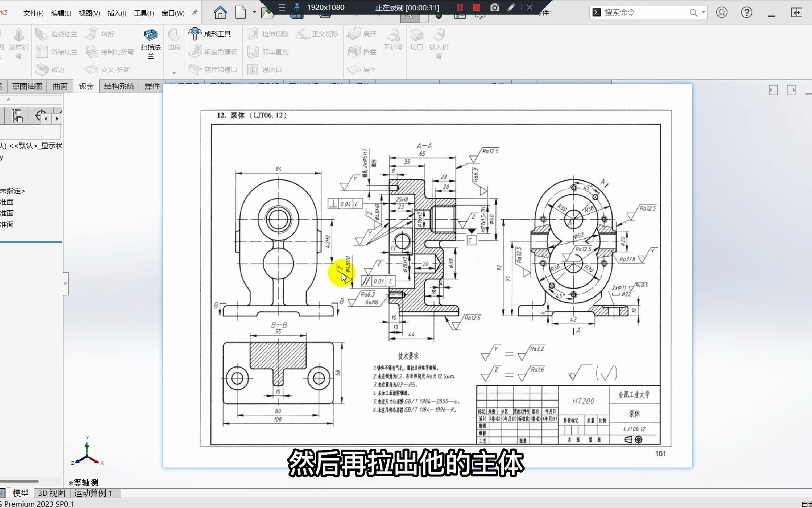
Task: Open the 编辑(E) menu
Action: 61,13
